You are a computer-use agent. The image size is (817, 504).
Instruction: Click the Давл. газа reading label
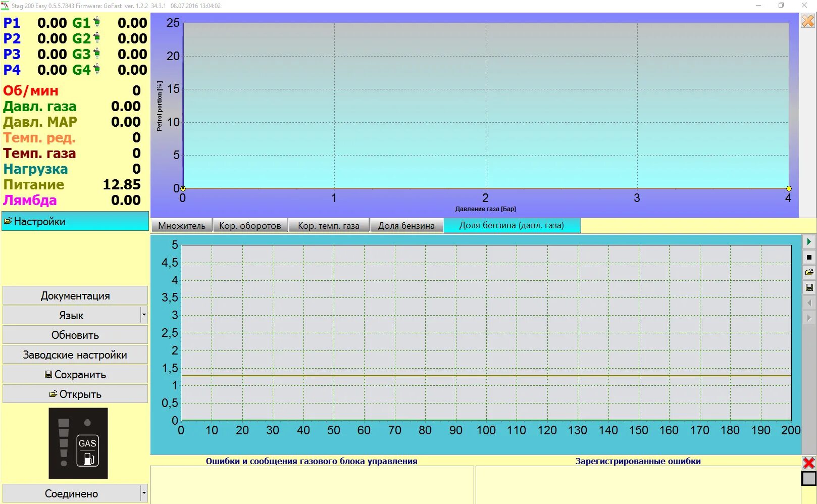click(40, 106)
